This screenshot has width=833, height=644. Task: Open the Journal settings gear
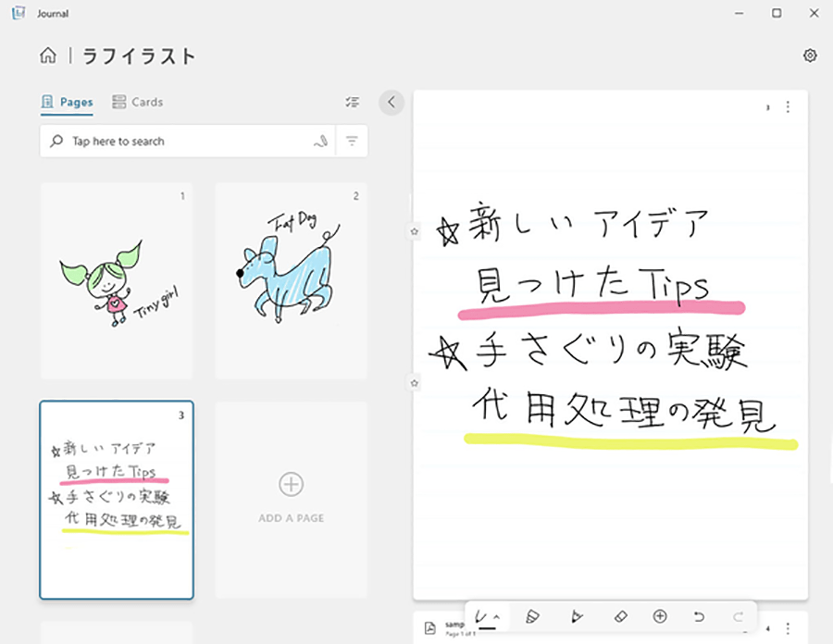[x=810, y=56]
